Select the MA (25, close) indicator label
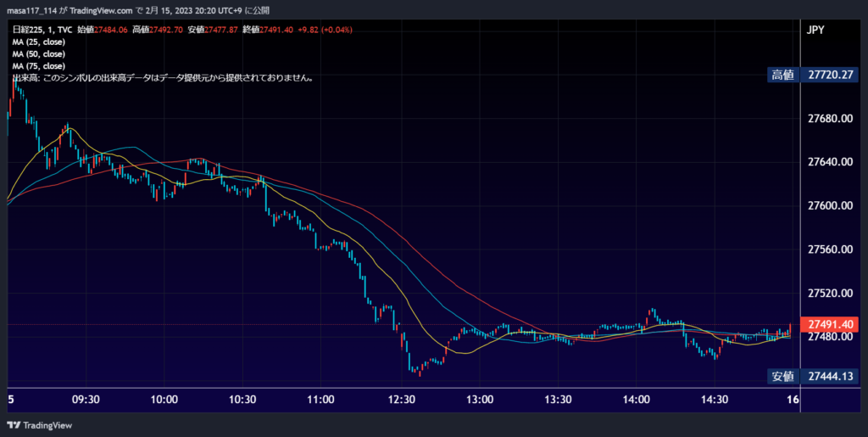 (x=39, y=42)
